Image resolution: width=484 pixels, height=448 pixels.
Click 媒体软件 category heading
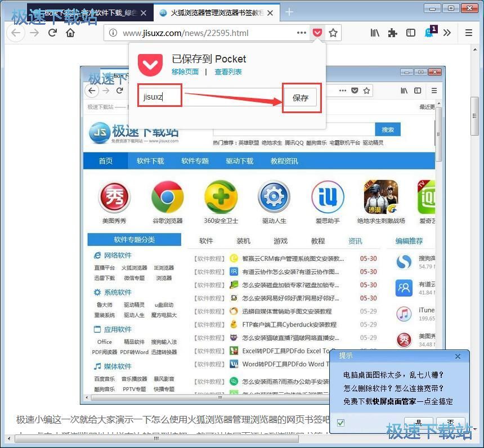[x=118, y=366]
